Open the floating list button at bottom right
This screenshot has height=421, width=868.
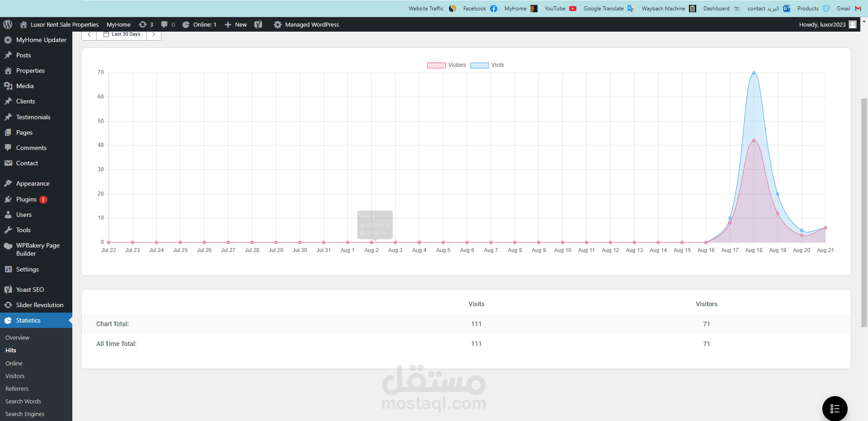835,409
